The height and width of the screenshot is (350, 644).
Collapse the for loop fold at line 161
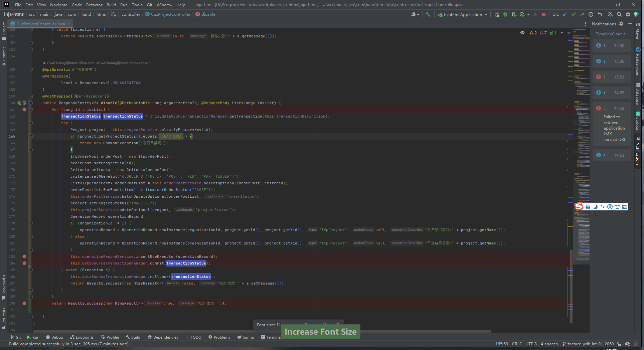click(x=31, y=110)
